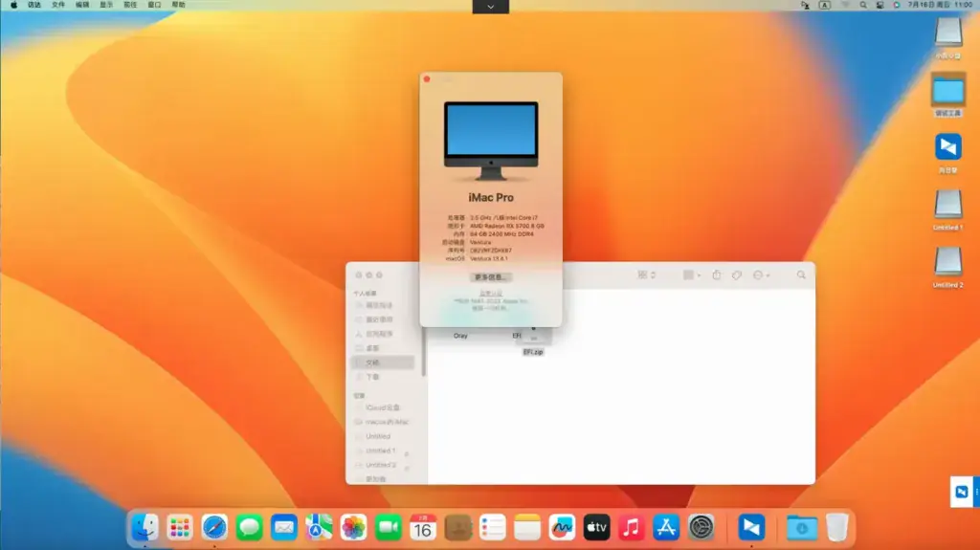Image resolution: width=980 pixels, height=550 pixels.
Task: Launch Safari from the Dock
Action: point(214,527)
